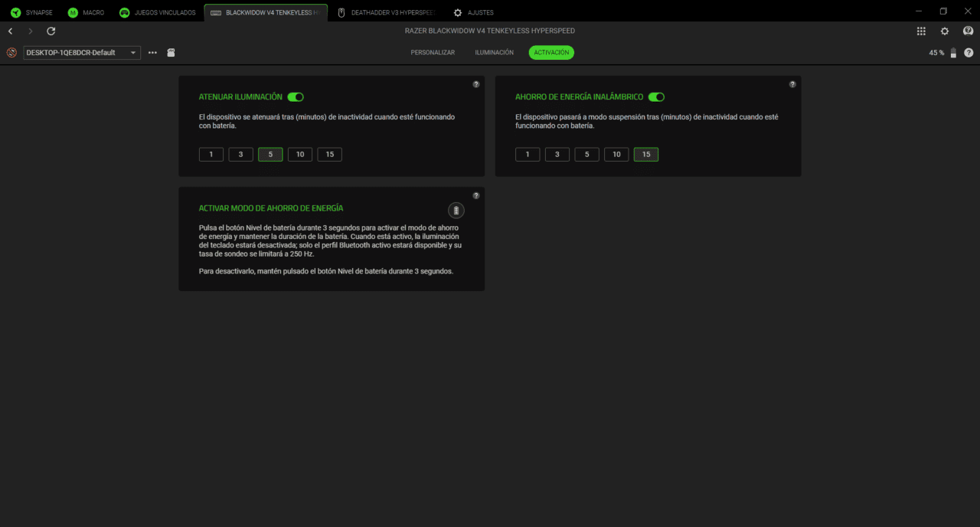Click the Atenuar Iluminación heading

pyautogui.click(x=240, y=97)
